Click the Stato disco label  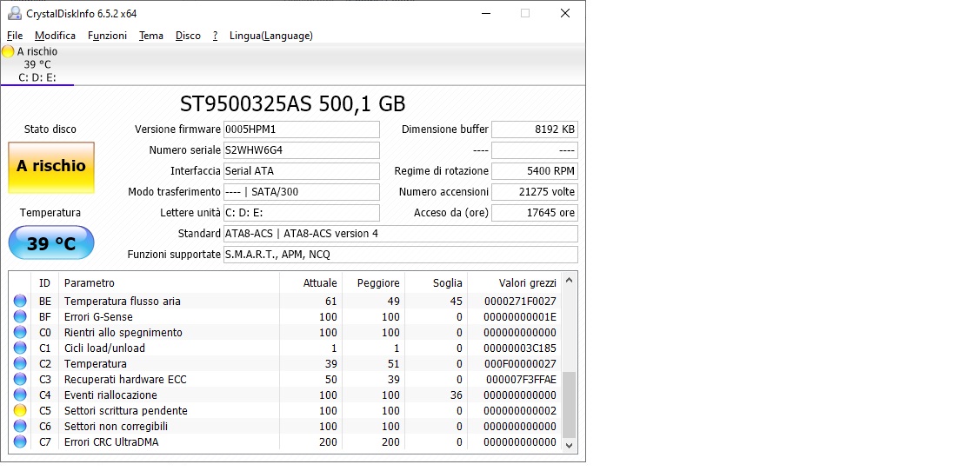[50, 129]
